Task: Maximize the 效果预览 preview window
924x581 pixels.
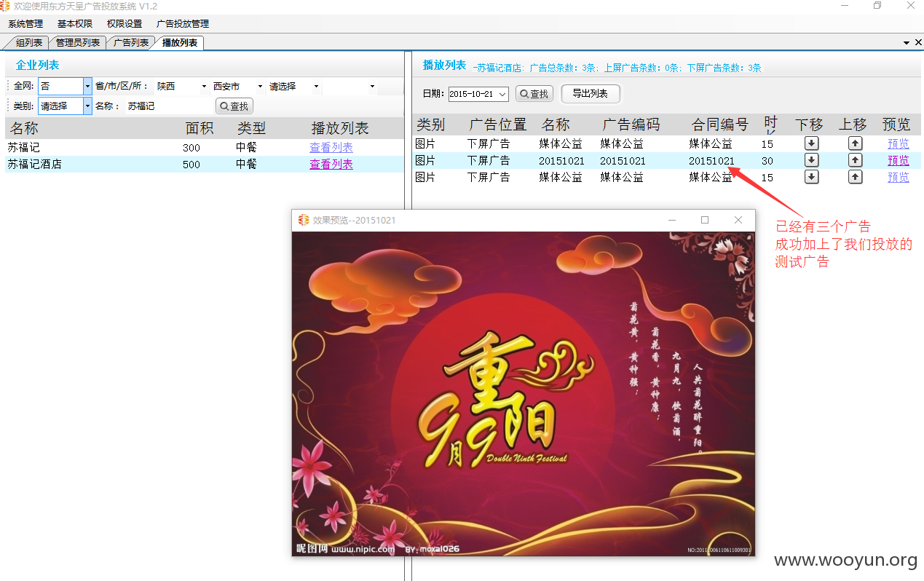Action: pos(705,220)
